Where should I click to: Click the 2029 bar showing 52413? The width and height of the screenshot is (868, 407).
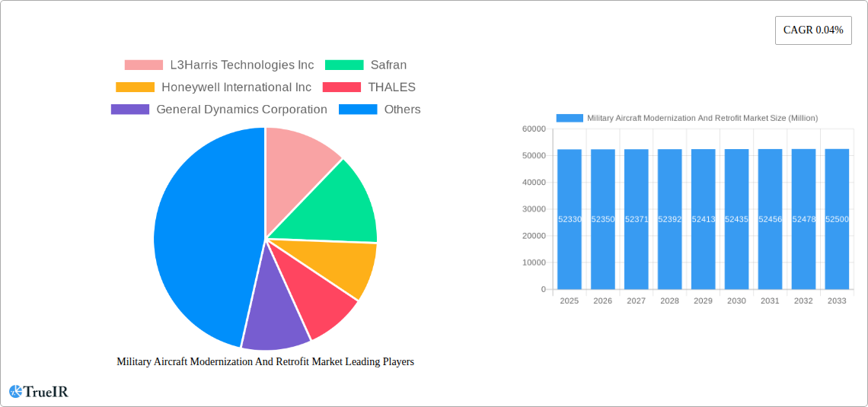pos(703,219)
